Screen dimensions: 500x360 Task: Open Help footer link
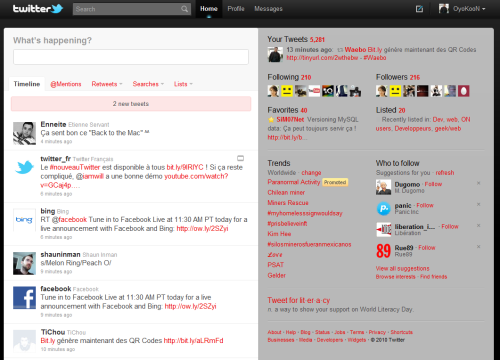[291, 332]
